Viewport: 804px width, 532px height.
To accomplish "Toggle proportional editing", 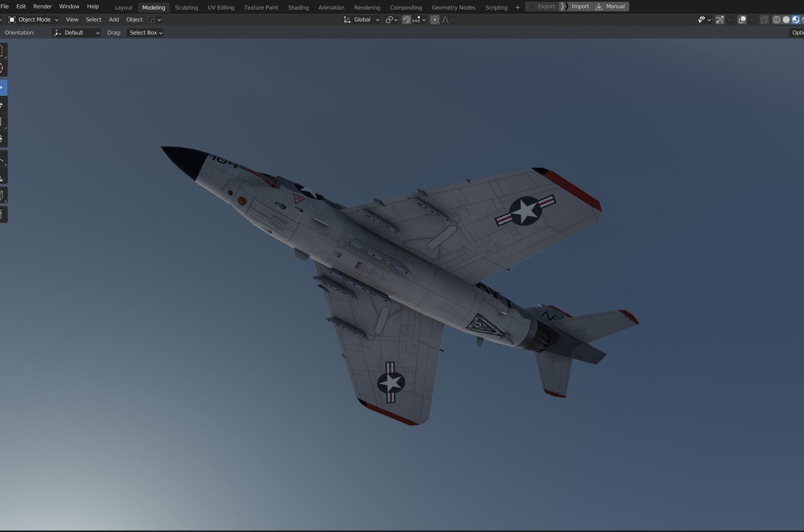I will 435,19.
